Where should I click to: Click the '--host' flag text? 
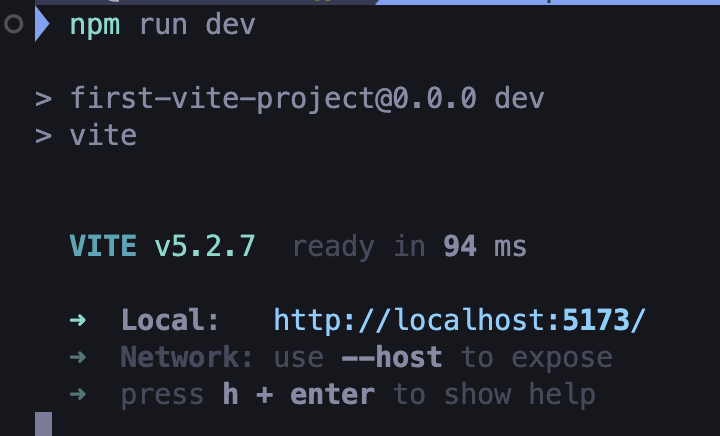392,357
